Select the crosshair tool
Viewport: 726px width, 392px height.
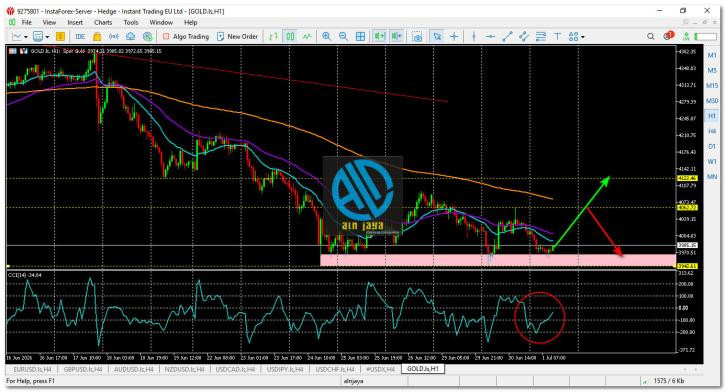tap(454, 36)
